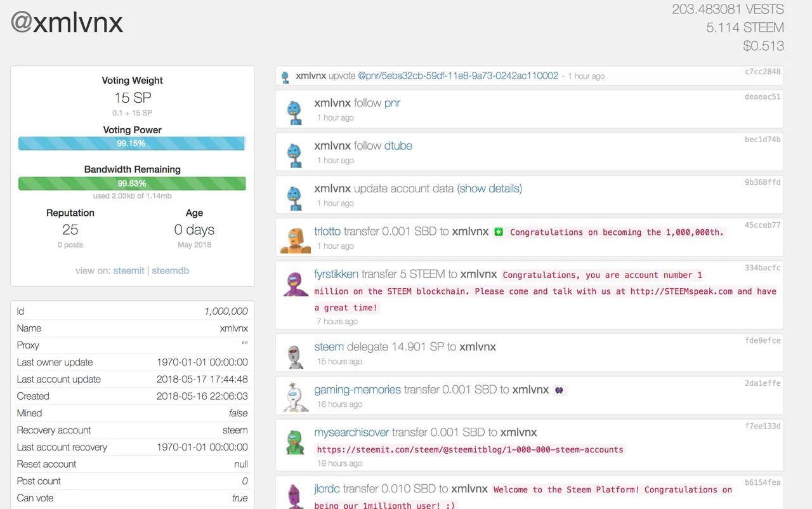Click the avatar icon next to upvote entry

(x=285, y=76)
